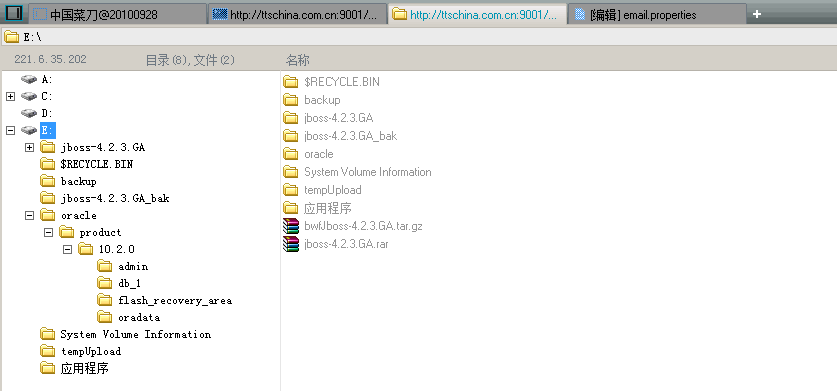Click the 目录(8), 文件(2) count label
This screenshot has width=837, height=391.
point(191,60)
